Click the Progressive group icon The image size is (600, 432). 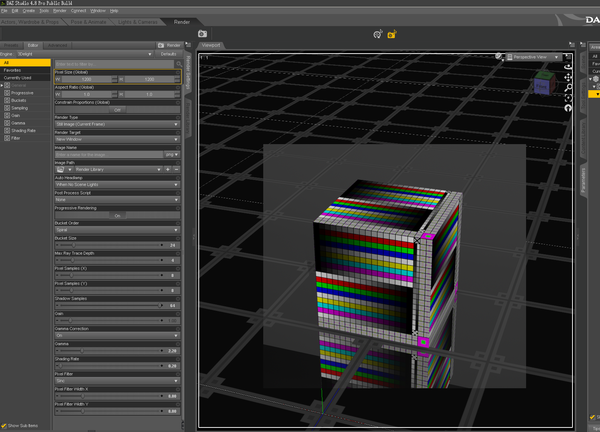coord(7,93)
